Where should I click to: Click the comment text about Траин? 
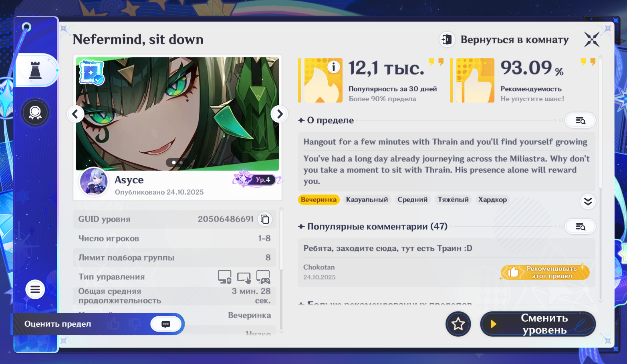tap(388, 248)
